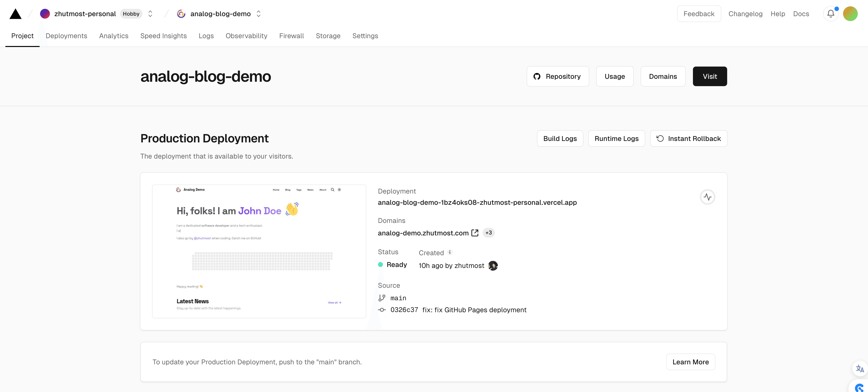Open the Changelog link
Image resolution: width=868 pixels, height=392 pixels.
click(745, 13)
